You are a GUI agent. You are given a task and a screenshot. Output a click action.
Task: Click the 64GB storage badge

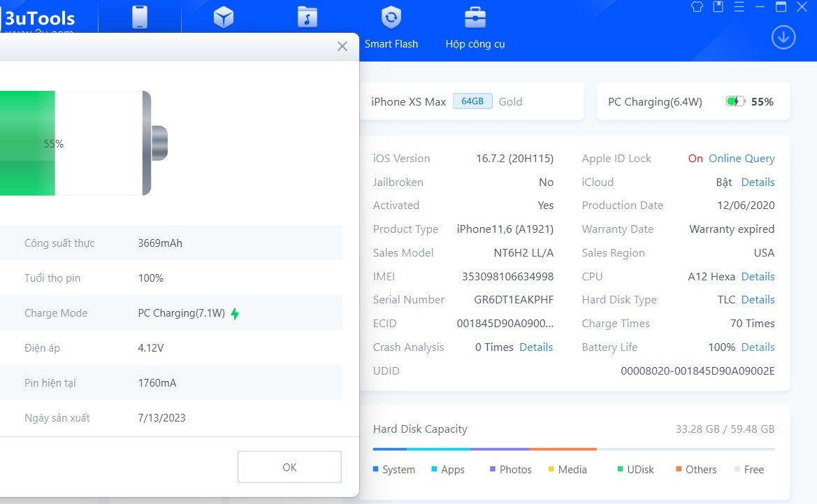pyautogui.click(x=472, y=101)
